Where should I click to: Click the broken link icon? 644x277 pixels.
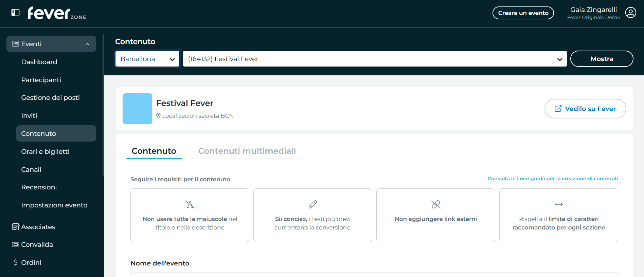point(436,204)
